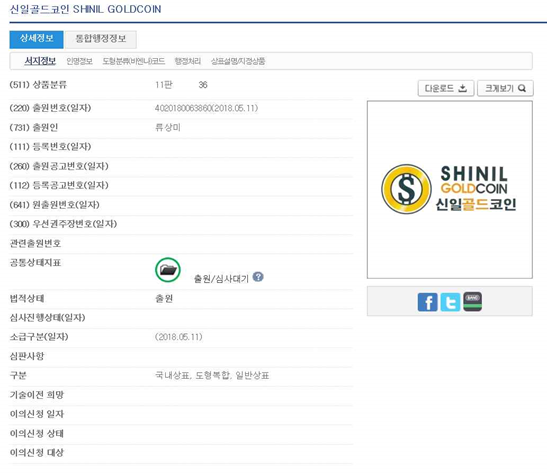Switch to 통합행정정보 tab

pos(101,39)
